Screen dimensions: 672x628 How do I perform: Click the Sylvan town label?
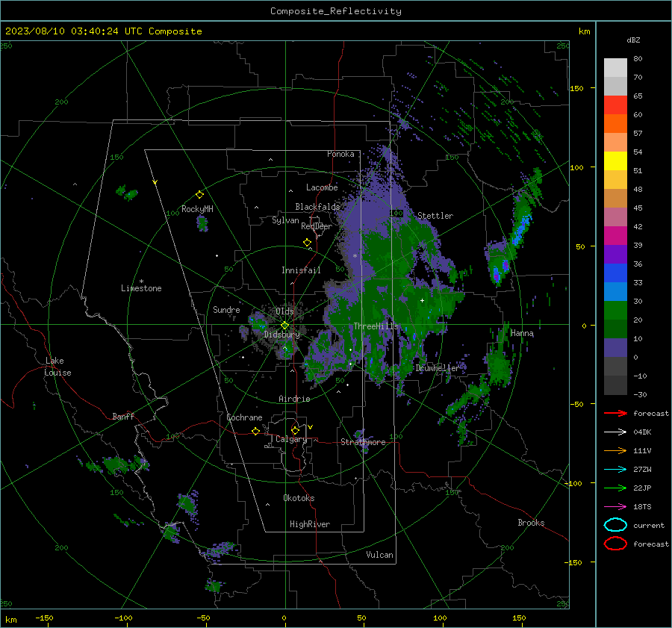[x=285, y=220]
